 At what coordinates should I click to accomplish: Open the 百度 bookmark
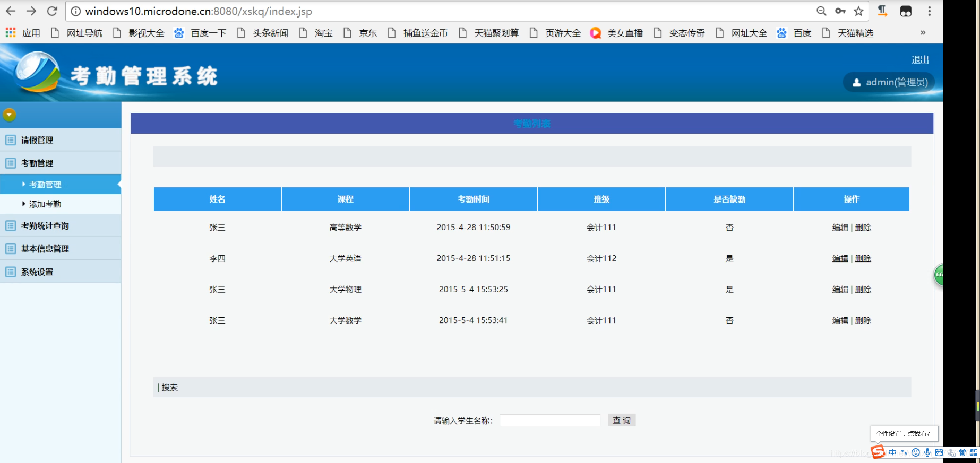coord(794,33)
